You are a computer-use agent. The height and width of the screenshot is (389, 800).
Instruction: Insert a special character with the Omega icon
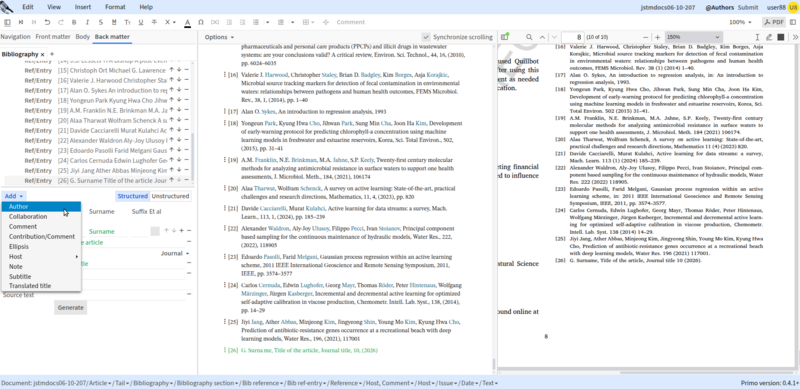[x=201, y=22]
